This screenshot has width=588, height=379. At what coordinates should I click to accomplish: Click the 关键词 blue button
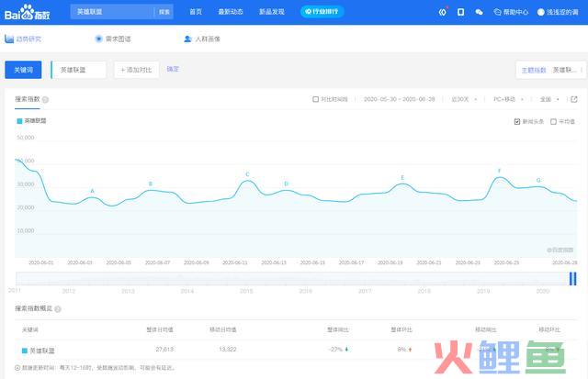pyautogui.click(x=23, y=70)
